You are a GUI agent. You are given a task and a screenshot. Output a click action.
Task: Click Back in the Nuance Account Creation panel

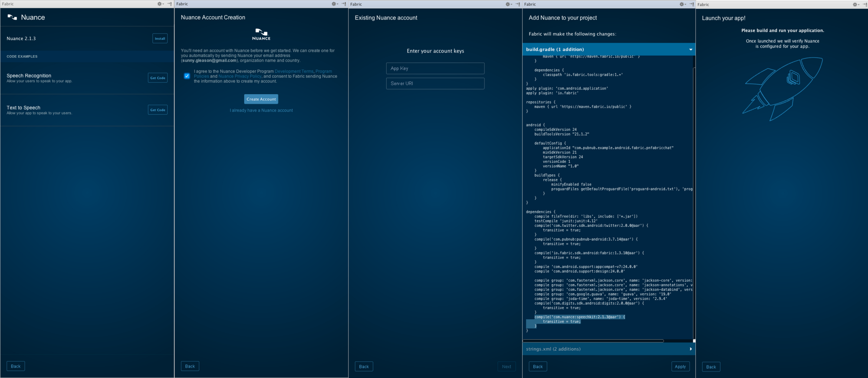[190, 366]
